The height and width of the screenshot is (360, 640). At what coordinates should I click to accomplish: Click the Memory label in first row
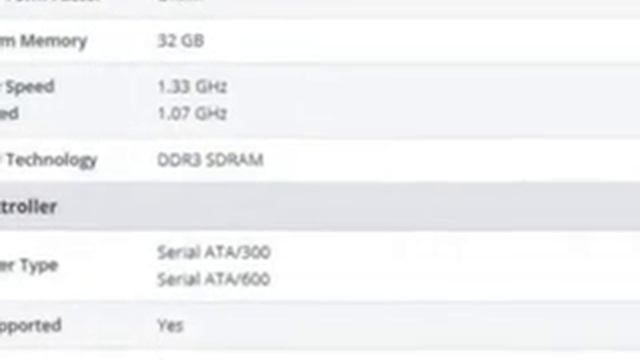[43, 41]
